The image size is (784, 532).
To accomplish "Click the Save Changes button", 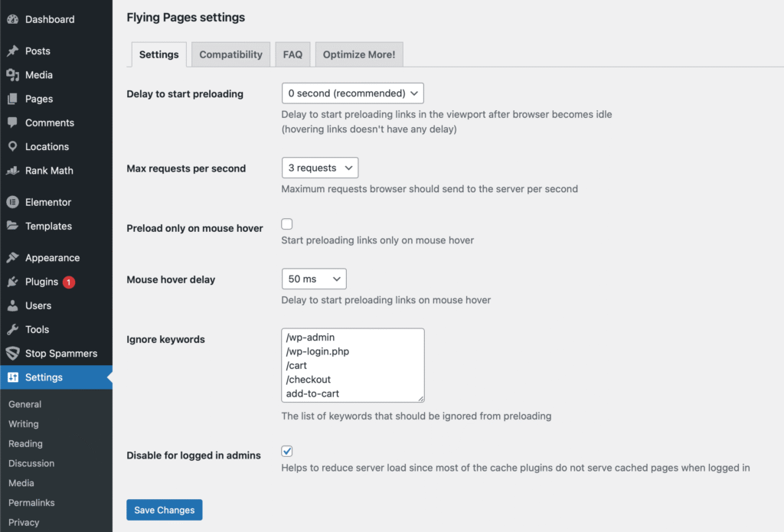I will tap(164, 510).
